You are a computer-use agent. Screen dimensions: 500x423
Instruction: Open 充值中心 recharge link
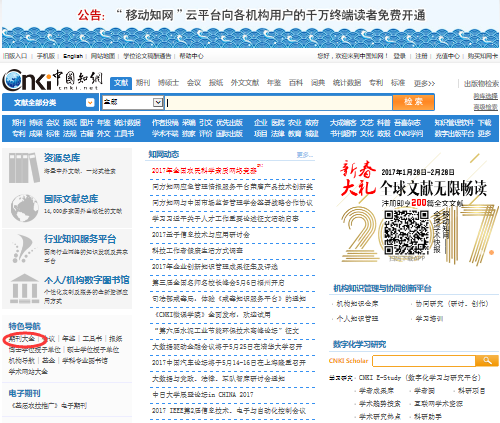point(448,56)
